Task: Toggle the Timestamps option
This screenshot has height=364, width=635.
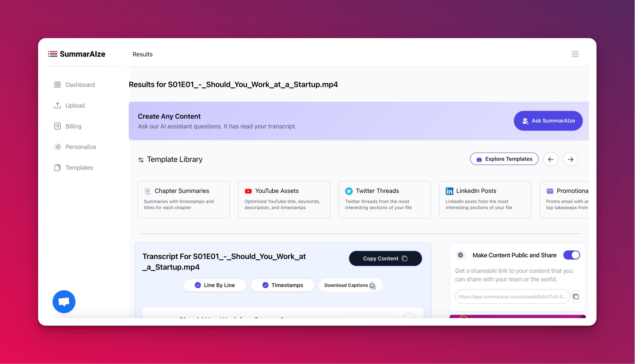Action: [x=282, y=285]
